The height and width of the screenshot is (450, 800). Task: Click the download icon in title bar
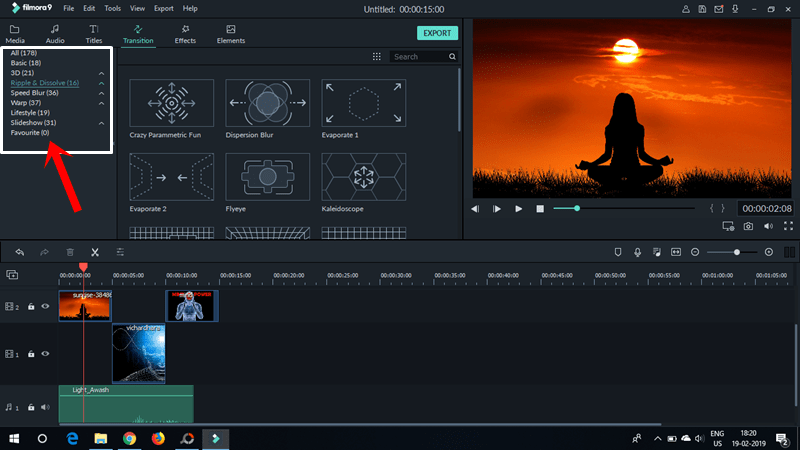pyautogui.click(x=735, y=9)
